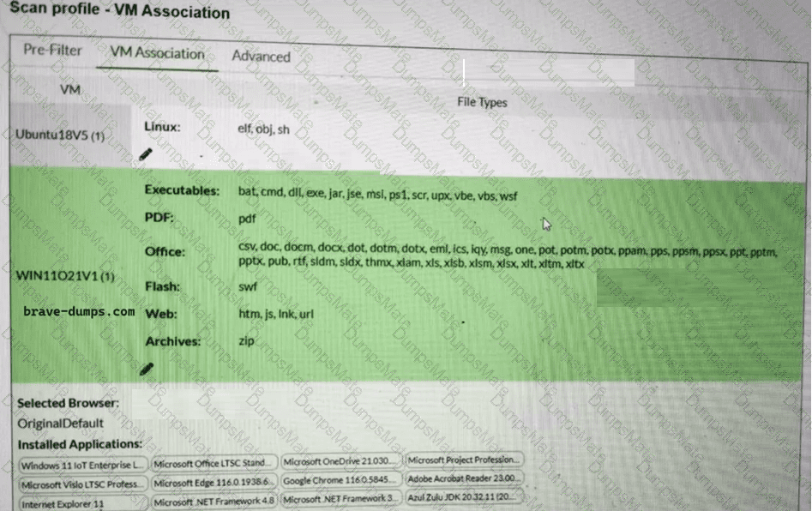Screen dimensions: 812x511
Task: Expand Microsoft Project Professional entry
Action: pos(464,459)
